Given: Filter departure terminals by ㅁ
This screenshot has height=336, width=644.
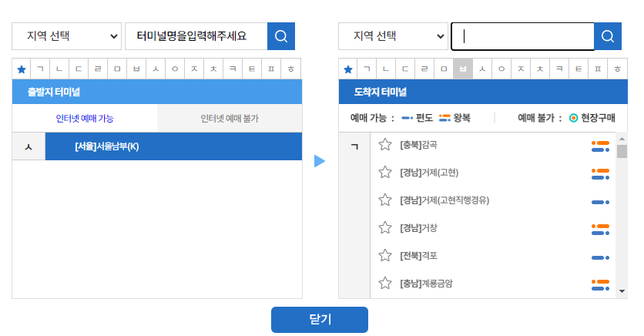Looking at the screenshot, I should point(117,69).
